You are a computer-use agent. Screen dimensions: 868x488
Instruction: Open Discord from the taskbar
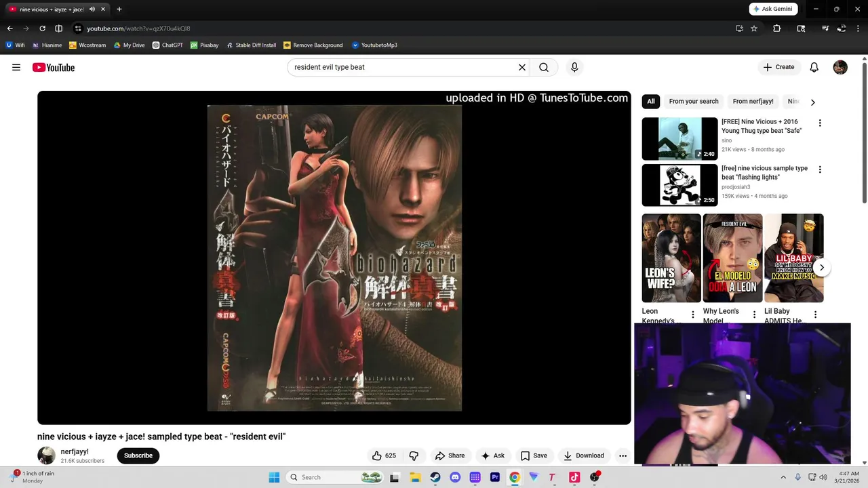[x=455, y=477]
